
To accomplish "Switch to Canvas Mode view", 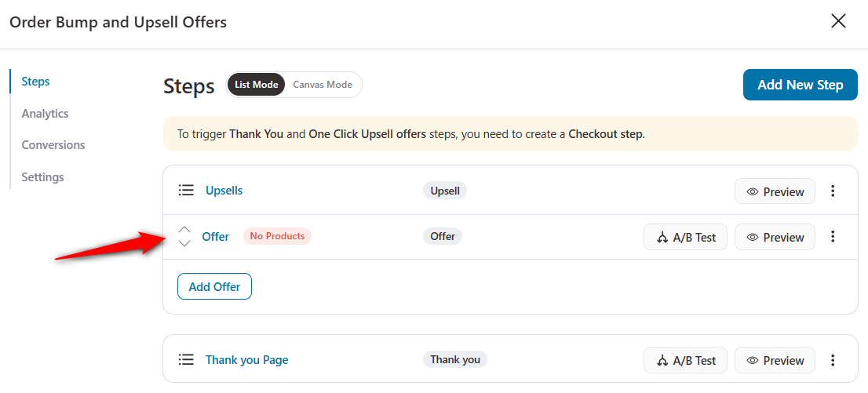I will pos(323,85).
